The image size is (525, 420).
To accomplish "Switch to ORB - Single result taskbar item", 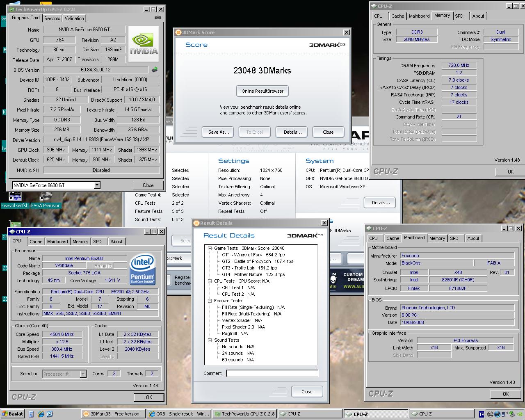I will pyautogui.click(x=179, y=414).
